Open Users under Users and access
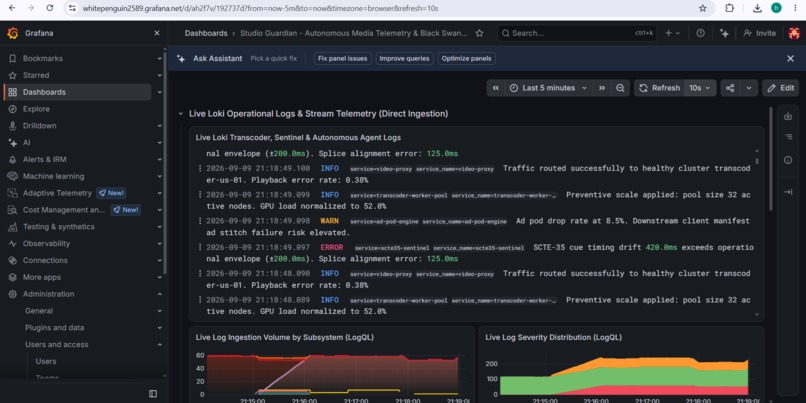This screenshot has width=806, height=403. click(46, 361)
